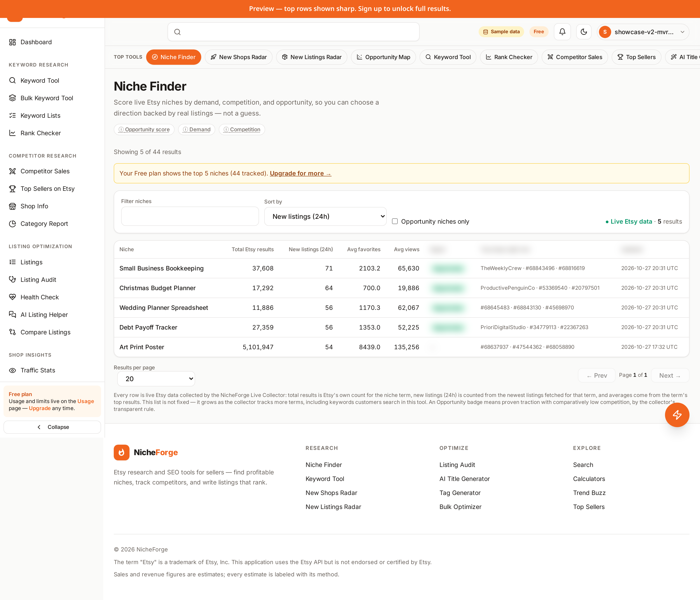Image resolution: width=700 pixels, height=600 pixels.
Task: Click the Next page button
Action: tap(670, 375)
